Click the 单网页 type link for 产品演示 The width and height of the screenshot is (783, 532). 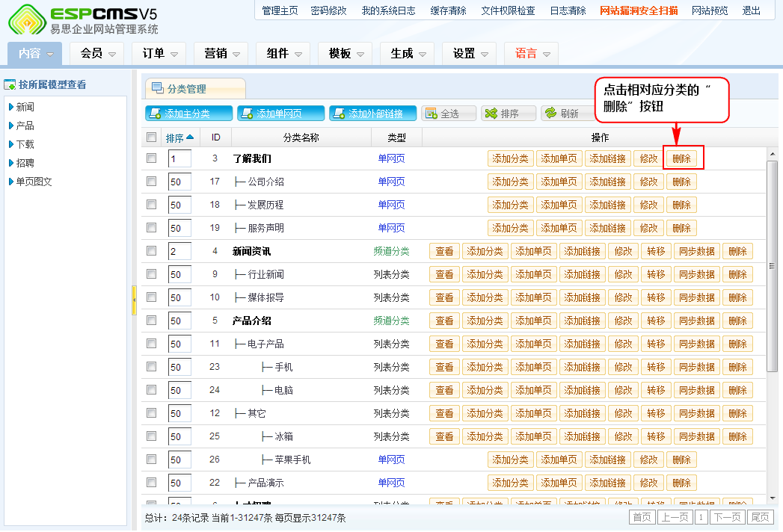coord(392,483)
